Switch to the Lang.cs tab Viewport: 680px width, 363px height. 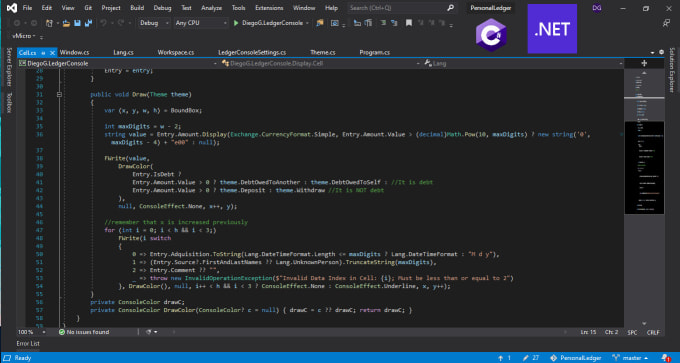pos(124,52)
